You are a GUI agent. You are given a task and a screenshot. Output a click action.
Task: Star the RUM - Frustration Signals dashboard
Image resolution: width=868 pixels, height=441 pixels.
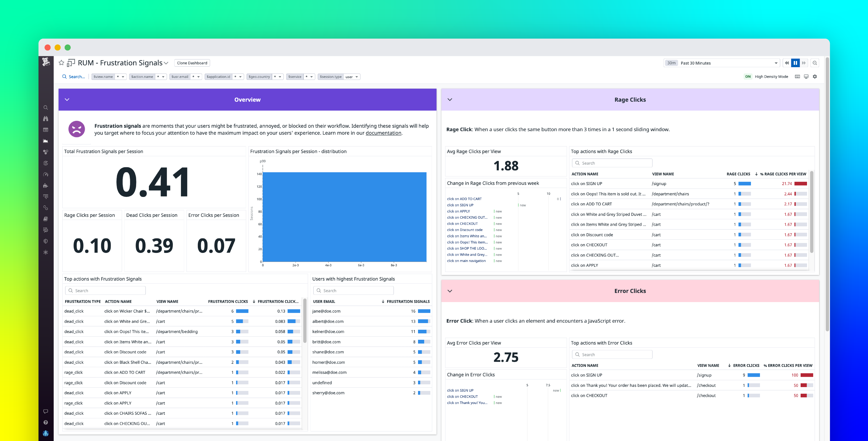pos(61,63)
